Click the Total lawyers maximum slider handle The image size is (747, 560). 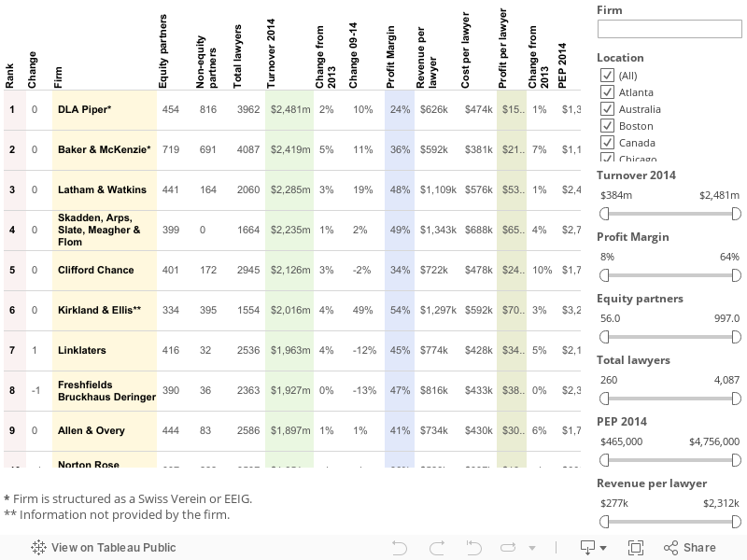point(737,399)
